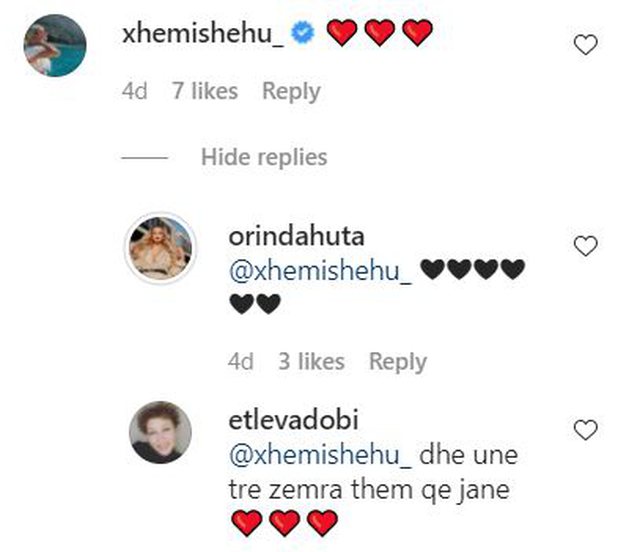Collapse the thread with Hide replies
The width and height of the screenshot is (640, 552).
coord(263,157)
